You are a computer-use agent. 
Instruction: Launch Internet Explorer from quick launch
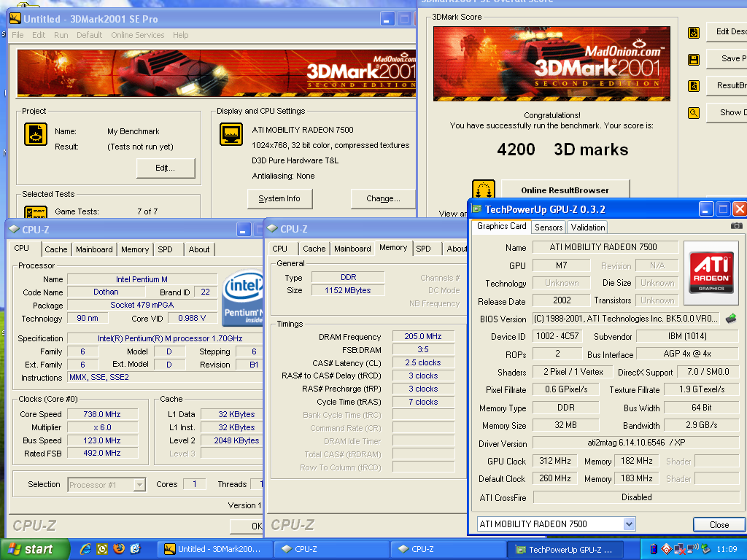tap(86, 549)
